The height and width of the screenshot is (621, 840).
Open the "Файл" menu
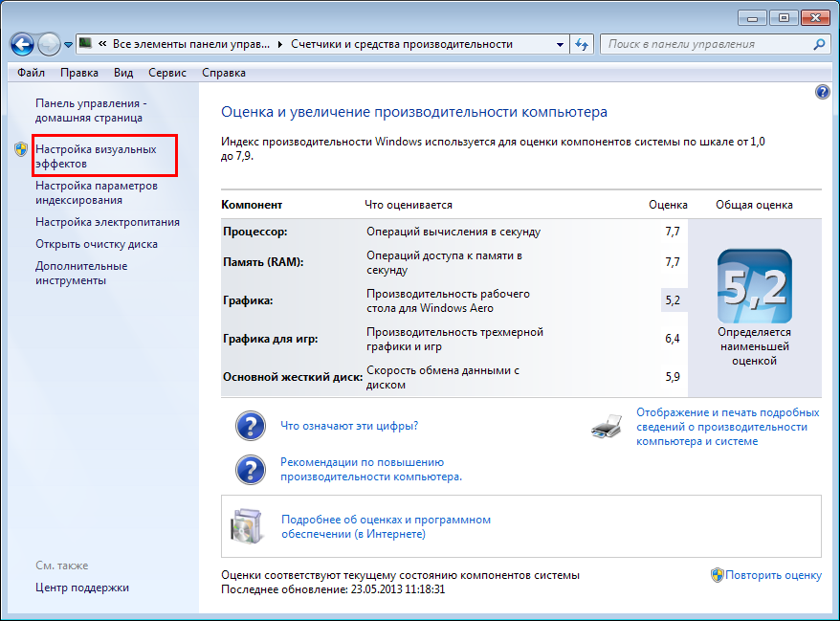(31, 73)
